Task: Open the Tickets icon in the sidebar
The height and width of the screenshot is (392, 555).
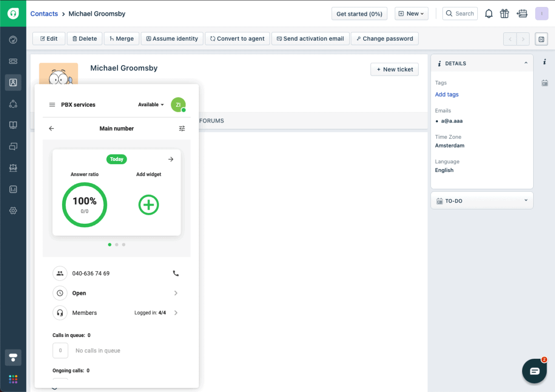Action: click(13, 61)
